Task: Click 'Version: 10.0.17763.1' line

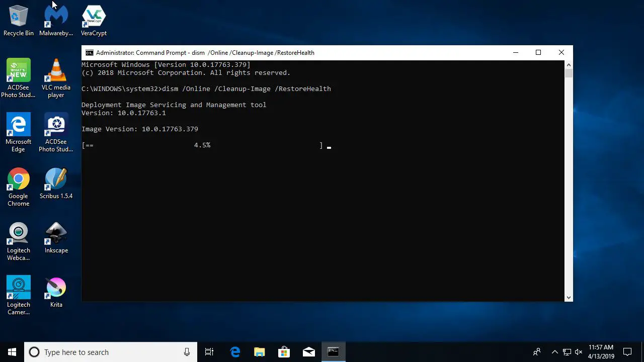Action: click(x=124, y=113)
